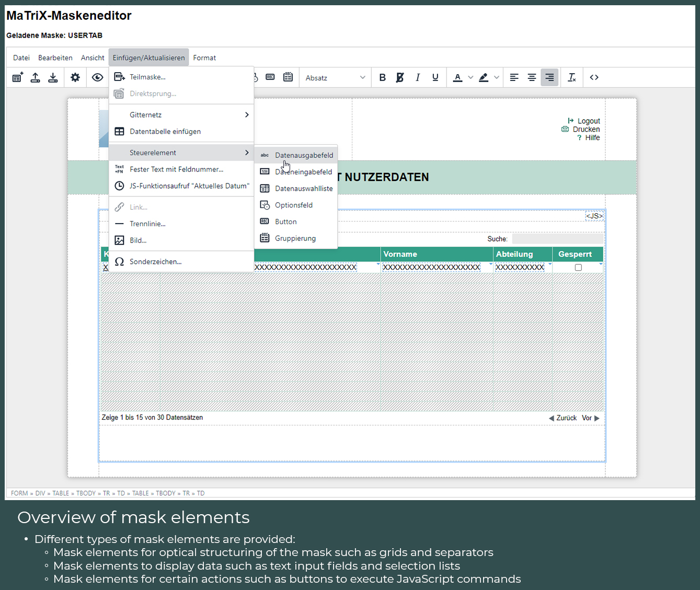The image size is (700, 590).
Task: Choose Trennlinie... to insert a separator
Action: [181, 224]
